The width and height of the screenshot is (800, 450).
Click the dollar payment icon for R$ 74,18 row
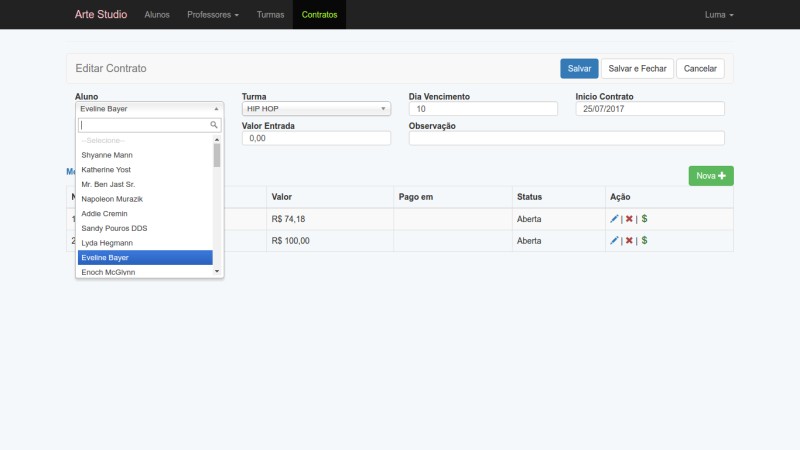pos(644,218)
